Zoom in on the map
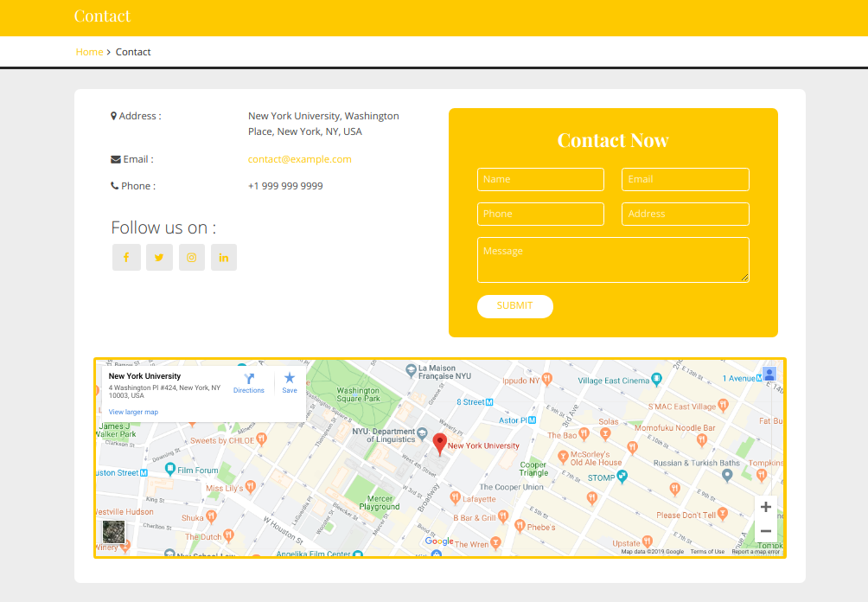 click(x=766, y=507)
